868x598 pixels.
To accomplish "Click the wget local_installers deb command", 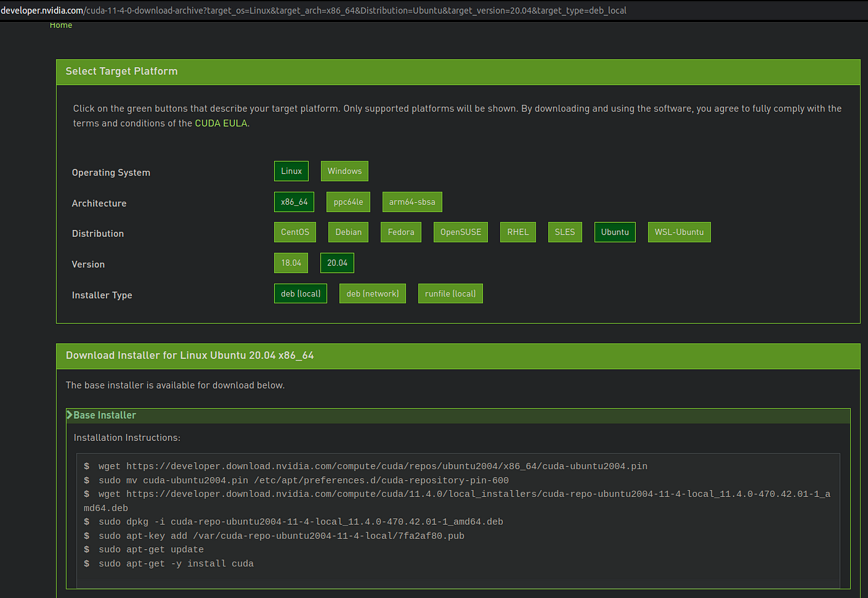I will click(x=458, y=501).
